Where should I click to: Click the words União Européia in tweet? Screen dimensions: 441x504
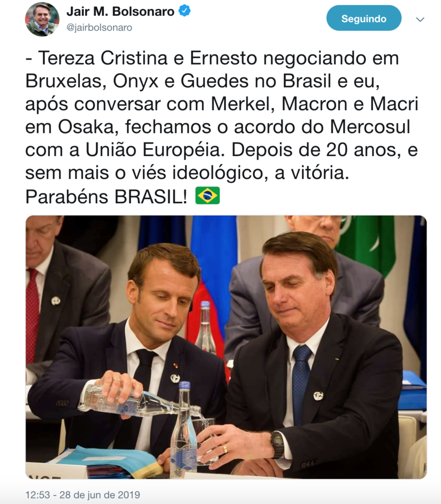(x=155, y=150)
